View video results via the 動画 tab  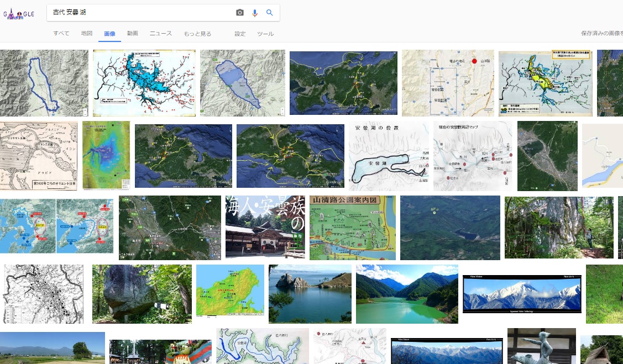(133, 33)
